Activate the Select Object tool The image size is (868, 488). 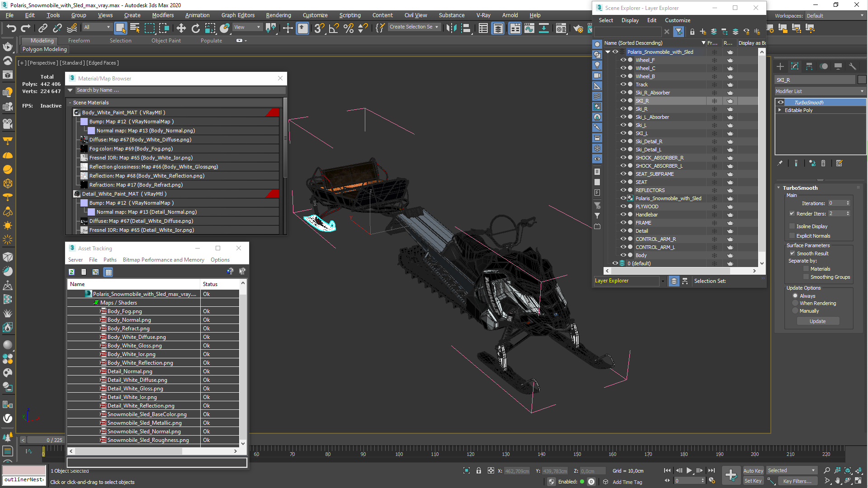click(x=120, y=28)
